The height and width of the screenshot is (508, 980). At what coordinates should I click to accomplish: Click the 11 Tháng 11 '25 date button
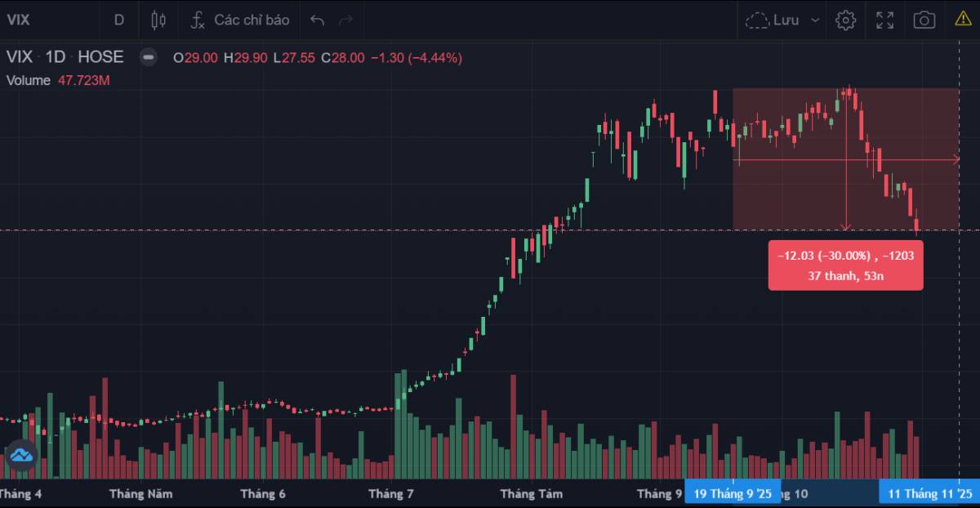tap(929, 493)
